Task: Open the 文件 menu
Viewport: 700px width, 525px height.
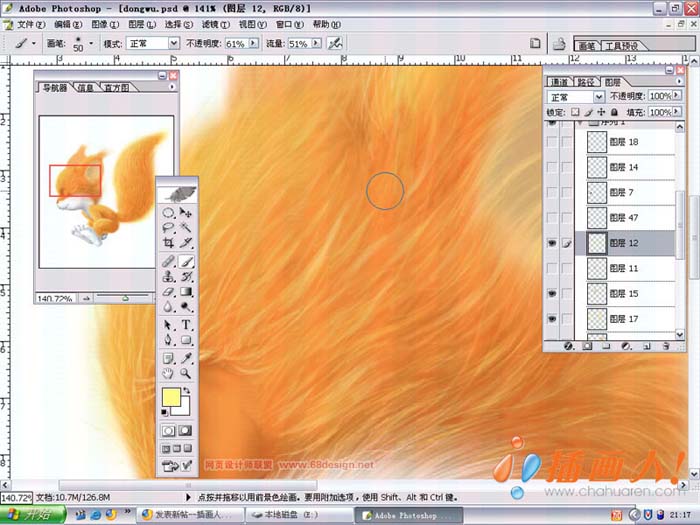Action: [x=31, y=25]
